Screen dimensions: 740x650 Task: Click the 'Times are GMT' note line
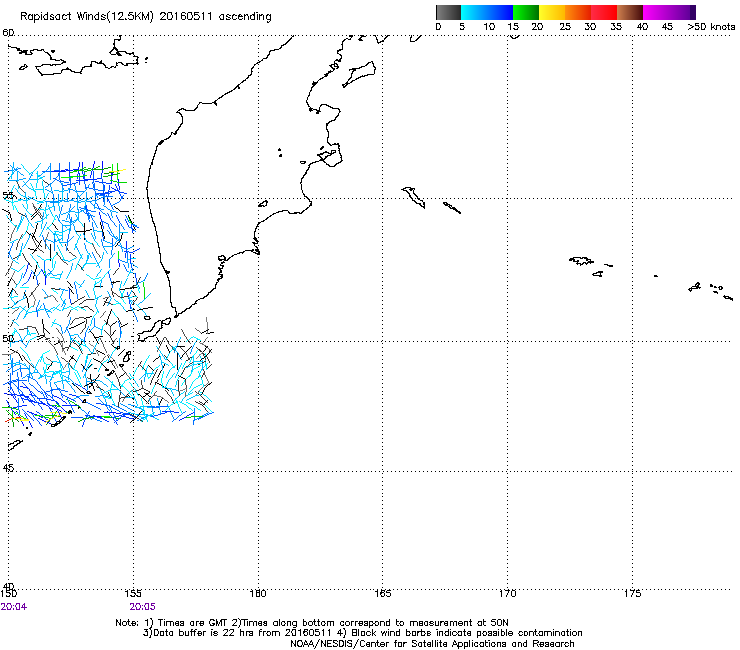coord(312,623)
